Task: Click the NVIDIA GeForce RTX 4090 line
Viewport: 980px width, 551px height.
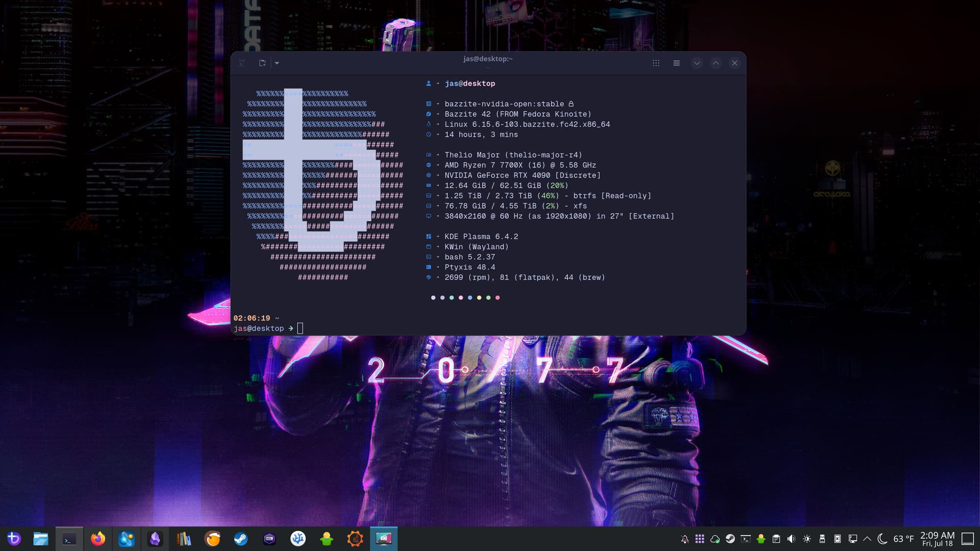Action: point(523,175)
